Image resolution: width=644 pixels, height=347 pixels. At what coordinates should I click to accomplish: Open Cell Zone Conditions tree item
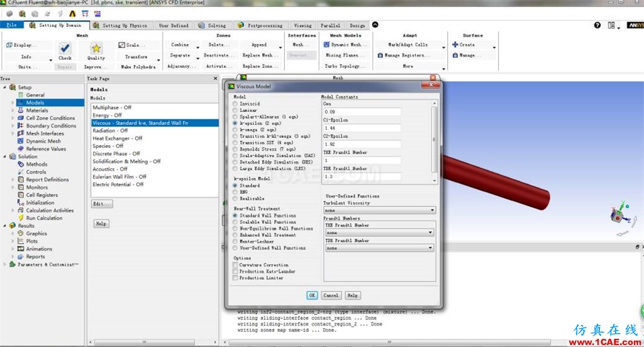click(x=50, y=118)
